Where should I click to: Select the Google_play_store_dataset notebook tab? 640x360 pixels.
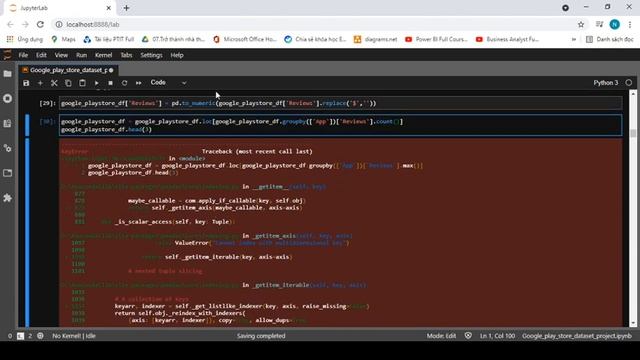tap(68, 70)
